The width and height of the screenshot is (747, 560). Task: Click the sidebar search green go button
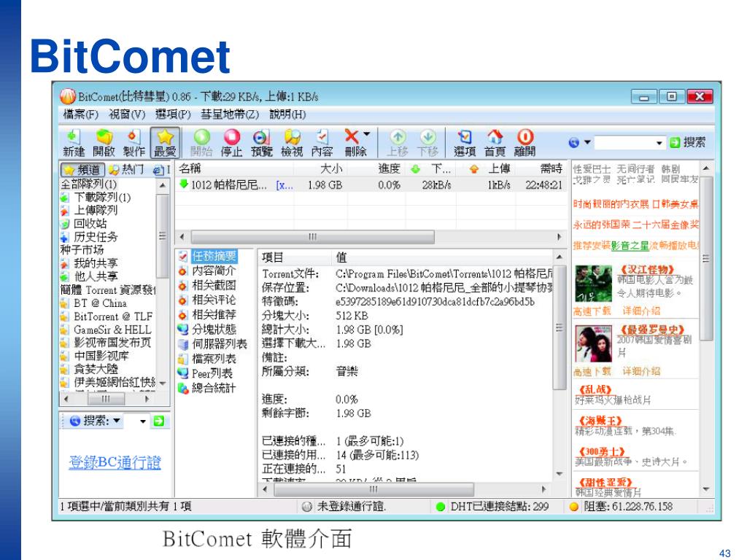pyautogui.click(x=158, y=421)
